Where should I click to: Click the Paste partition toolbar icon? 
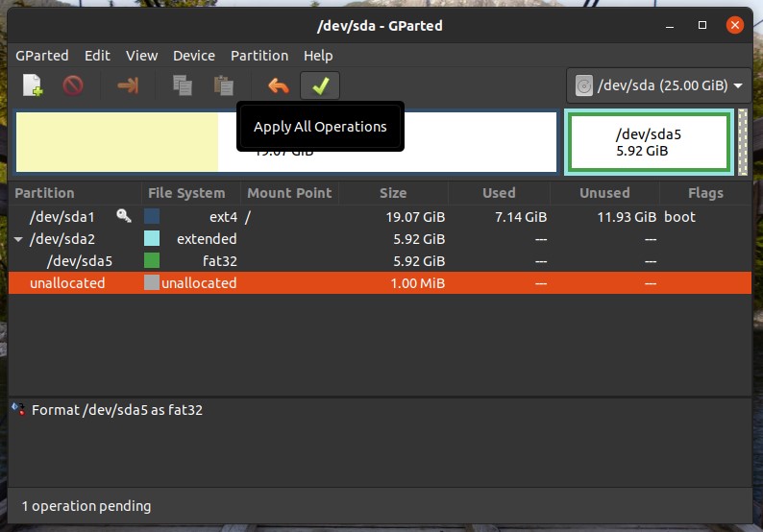pyautogui.click(x=223, y=86)
